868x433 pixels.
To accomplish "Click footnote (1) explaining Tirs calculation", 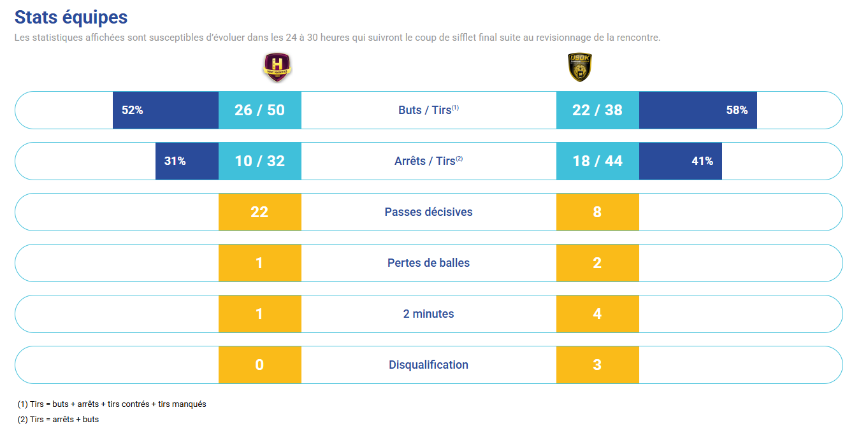I will (x=112, y=404).
